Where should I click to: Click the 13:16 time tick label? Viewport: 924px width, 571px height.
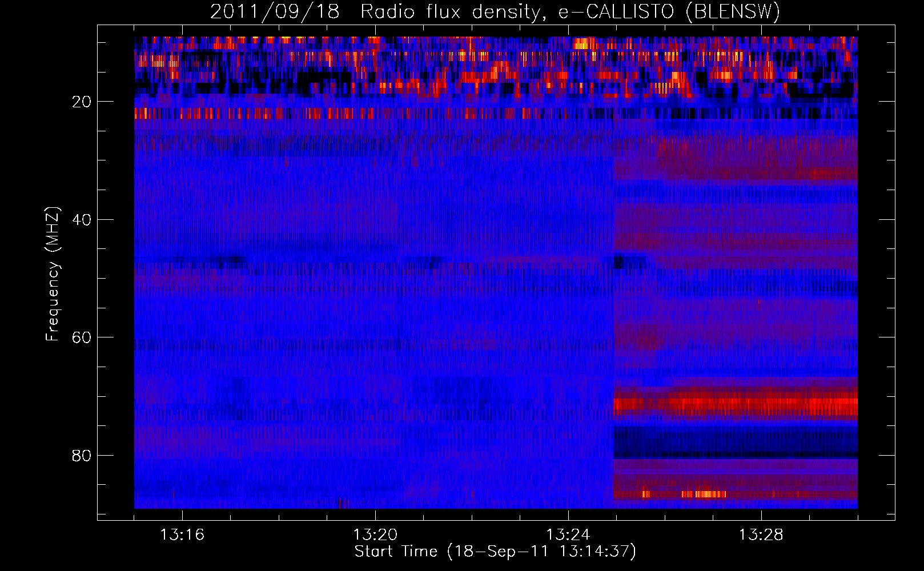pos(182,535)
